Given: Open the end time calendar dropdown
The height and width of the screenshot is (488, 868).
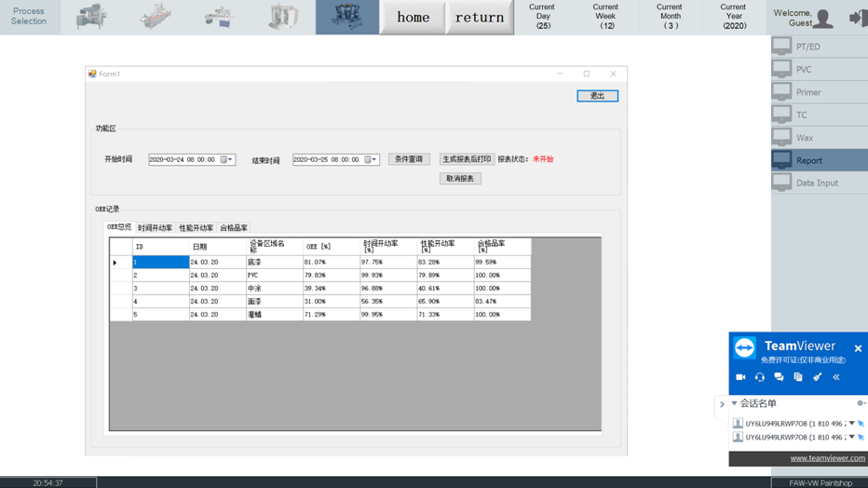Looking at the screenshot, I should tap(371, 160).
